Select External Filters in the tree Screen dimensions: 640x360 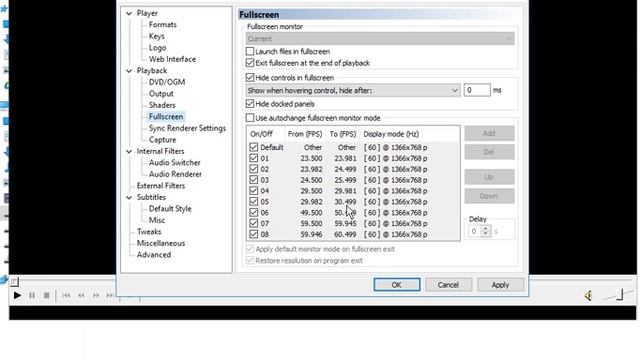pos(160,185)
